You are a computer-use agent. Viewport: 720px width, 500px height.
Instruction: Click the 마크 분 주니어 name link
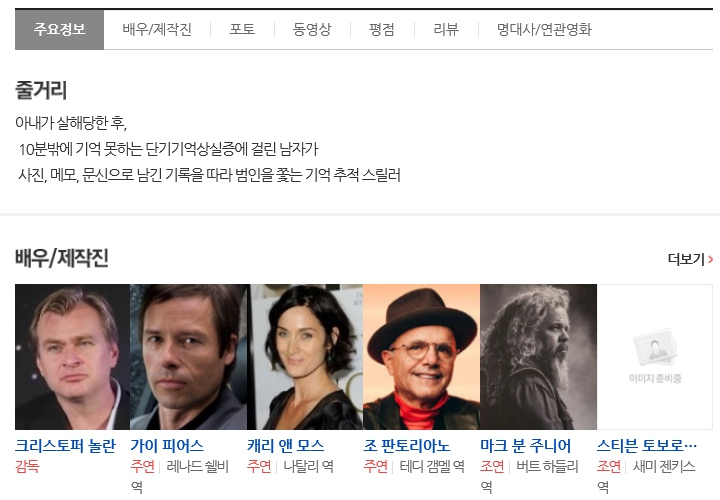[x=526, y=446]
